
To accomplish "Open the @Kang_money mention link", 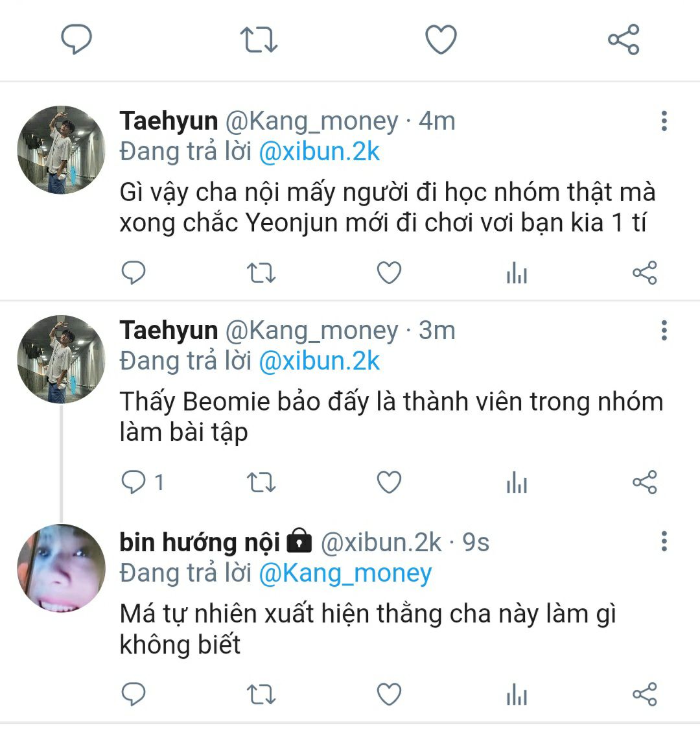I will (345, 573).
